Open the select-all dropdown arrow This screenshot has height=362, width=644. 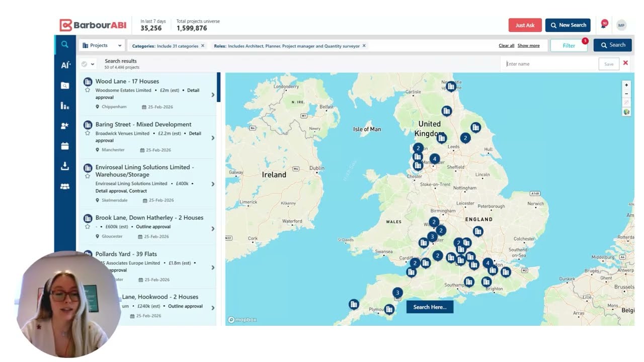coord(93,64)
